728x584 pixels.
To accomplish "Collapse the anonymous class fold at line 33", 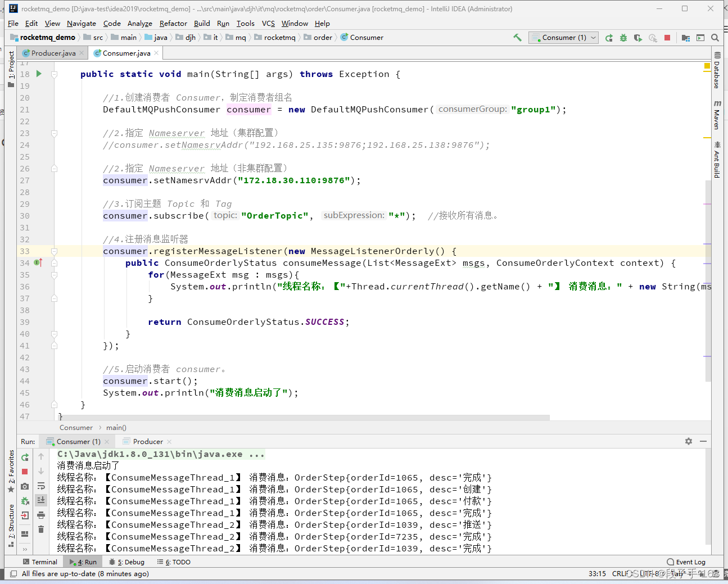I will (54, 251).
